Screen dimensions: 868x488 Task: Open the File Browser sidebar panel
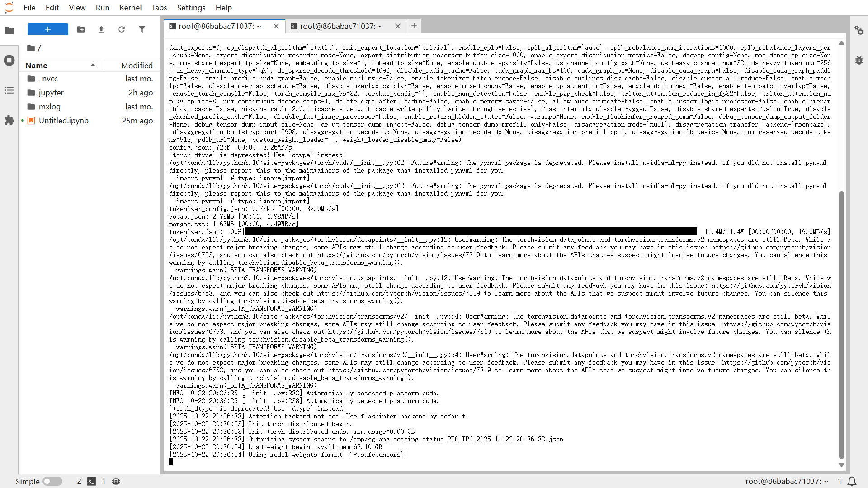click(x=9, y=30)
